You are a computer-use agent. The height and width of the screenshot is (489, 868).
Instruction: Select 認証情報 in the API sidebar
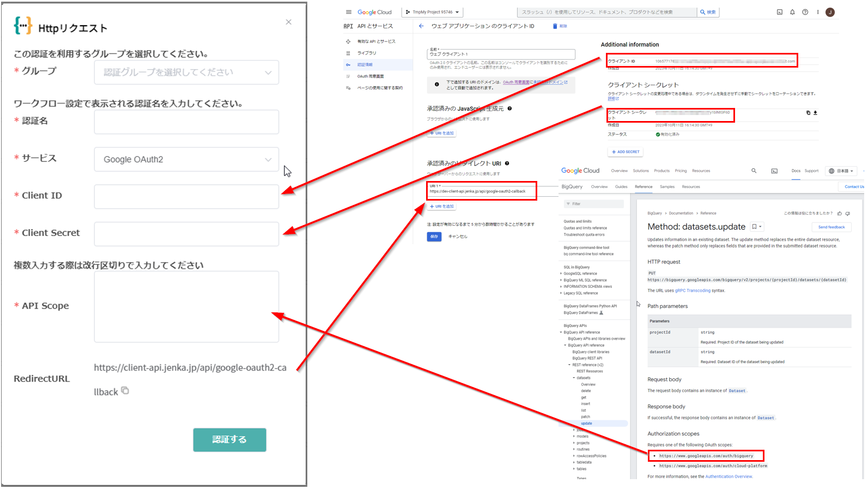pyautogui.click(x=365, y=64)
